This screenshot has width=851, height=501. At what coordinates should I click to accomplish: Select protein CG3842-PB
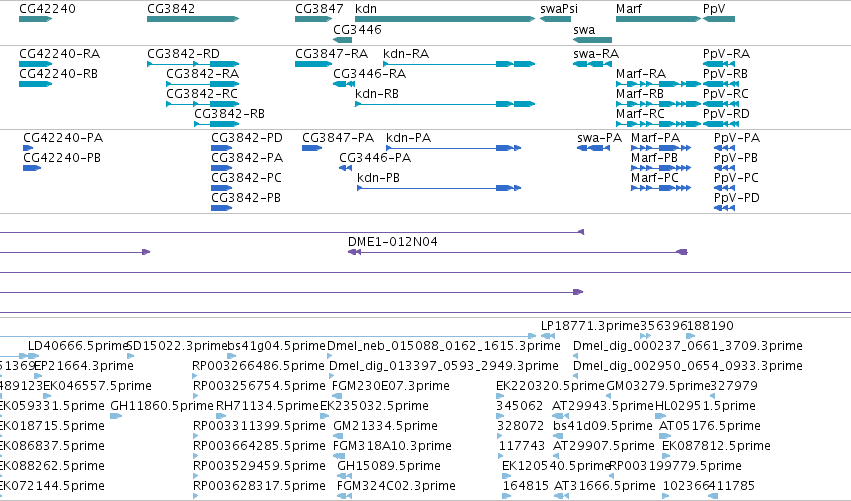click(x=221, y=208)
